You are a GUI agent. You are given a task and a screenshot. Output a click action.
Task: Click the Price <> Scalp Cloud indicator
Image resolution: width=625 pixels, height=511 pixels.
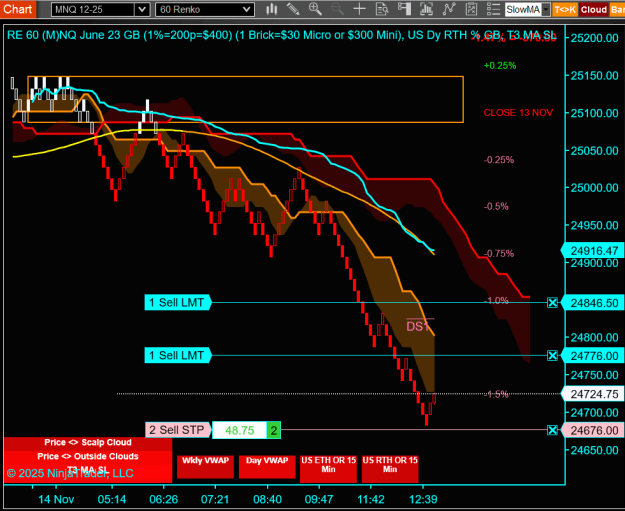point(88,442)
